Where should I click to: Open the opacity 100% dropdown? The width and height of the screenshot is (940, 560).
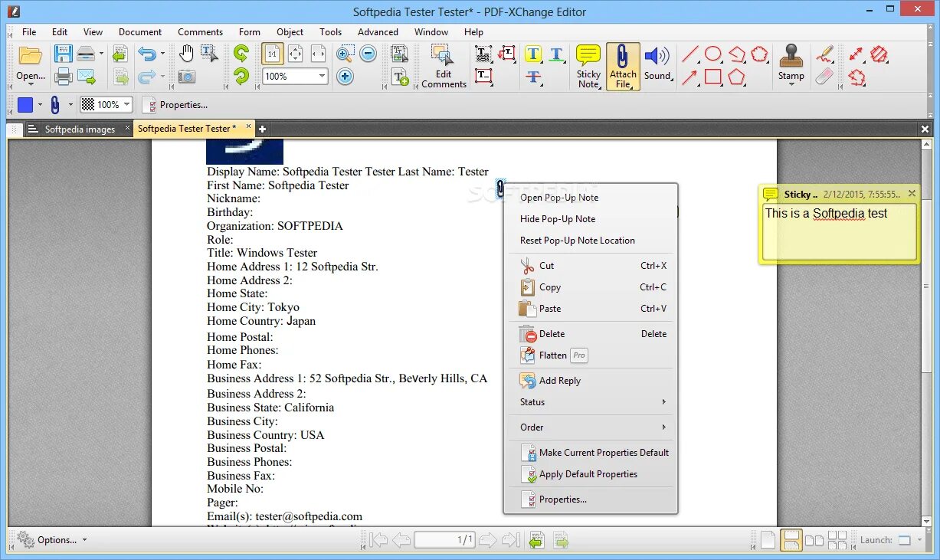(x=126, y=105)
